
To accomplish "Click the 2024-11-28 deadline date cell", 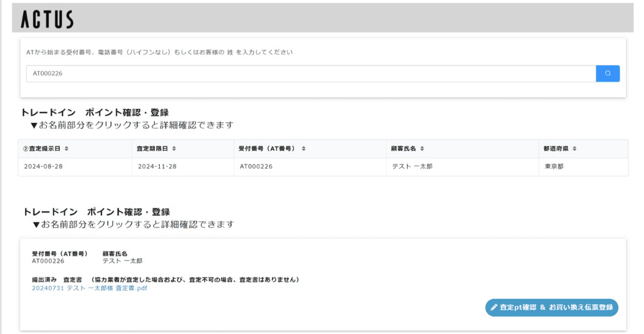I will (x=156, y=167).
